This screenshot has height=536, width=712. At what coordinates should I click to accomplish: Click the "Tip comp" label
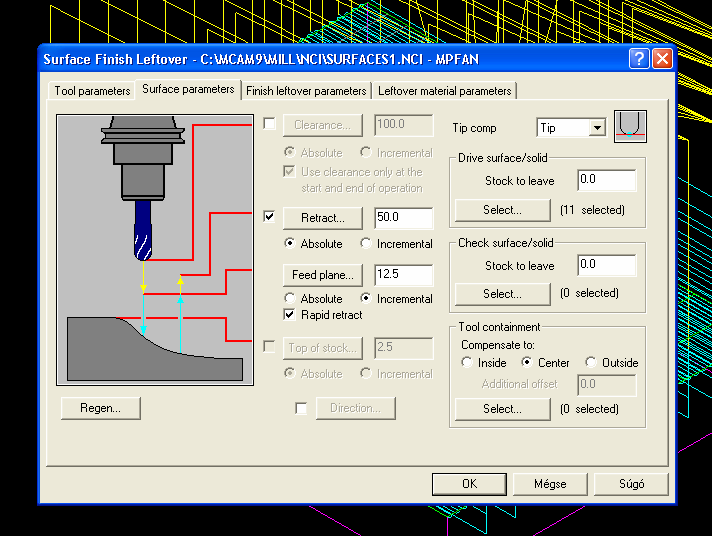click(474, 129)
